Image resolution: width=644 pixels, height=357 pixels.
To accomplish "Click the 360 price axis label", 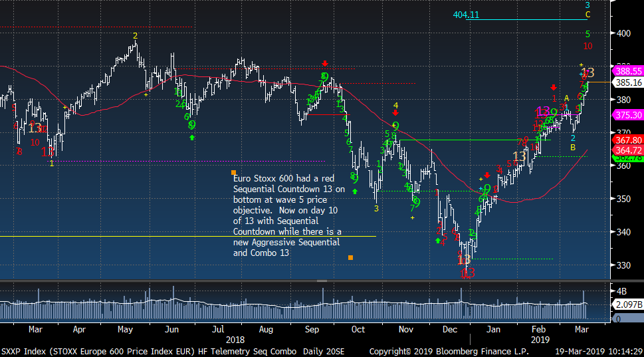I will [623, 166].
